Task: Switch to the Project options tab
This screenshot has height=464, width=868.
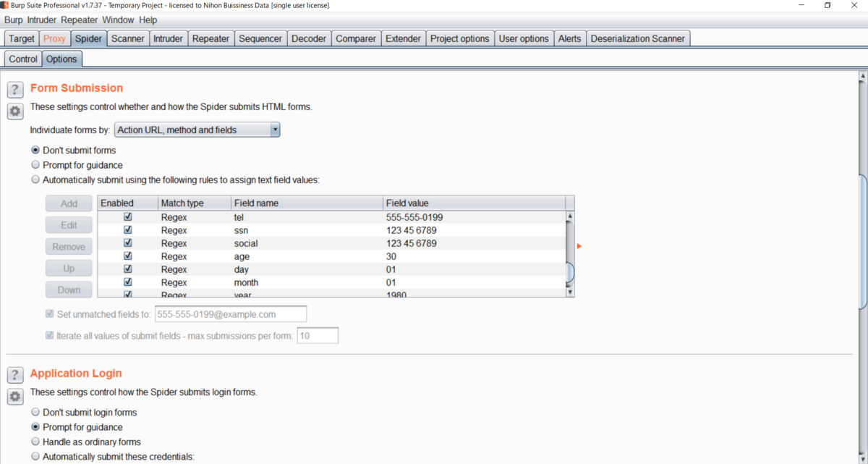Action: pyautogui.click(x=460, y=38)
